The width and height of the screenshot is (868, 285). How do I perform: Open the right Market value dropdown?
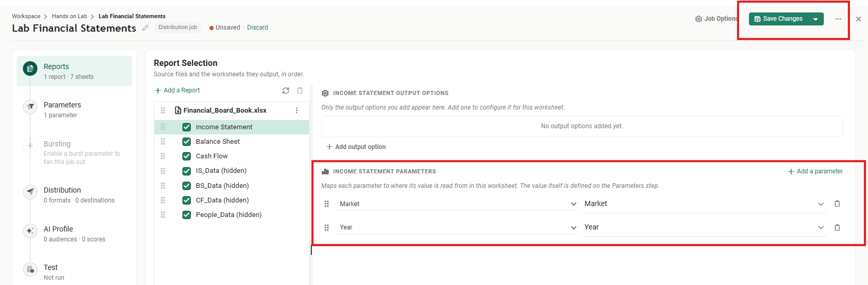coord(704,204)
